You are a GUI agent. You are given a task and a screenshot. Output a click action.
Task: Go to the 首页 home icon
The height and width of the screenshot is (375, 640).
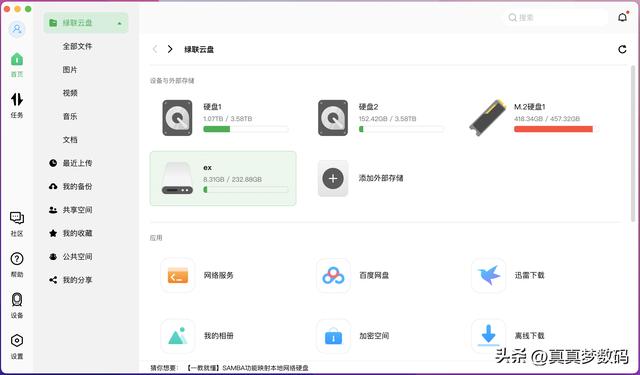[x=17, y=60]
